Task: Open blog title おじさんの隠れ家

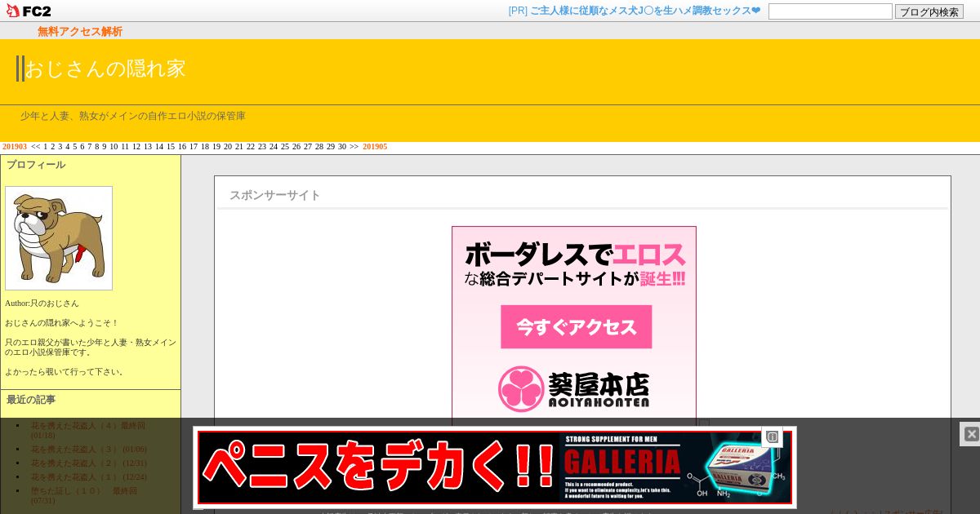Action: 105,69
